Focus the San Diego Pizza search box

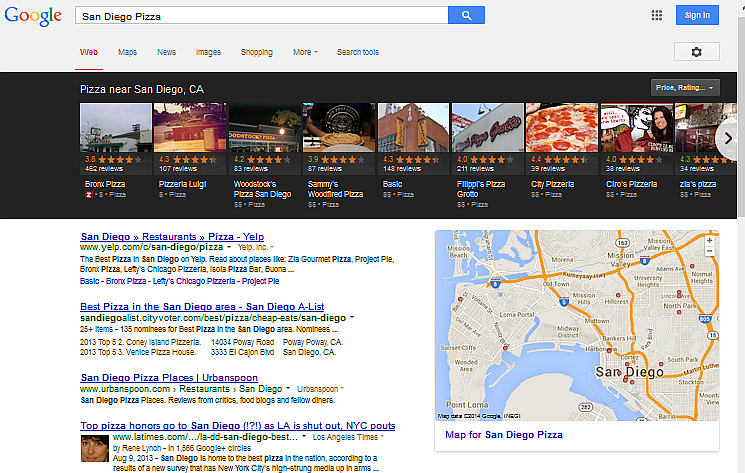coord(261,16)
